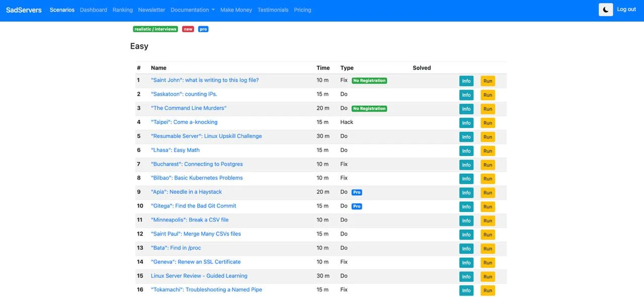Run the "Tokamachi" Named Pipe scenario
This screenshot has width=644, height=297.
tap(488, 290)
